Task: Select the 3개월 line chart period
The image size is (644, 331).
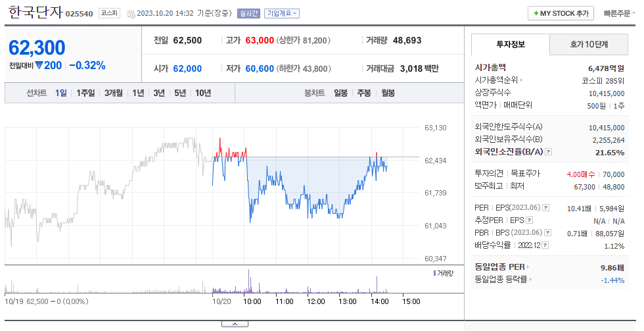Action: (x=113, y=93)
